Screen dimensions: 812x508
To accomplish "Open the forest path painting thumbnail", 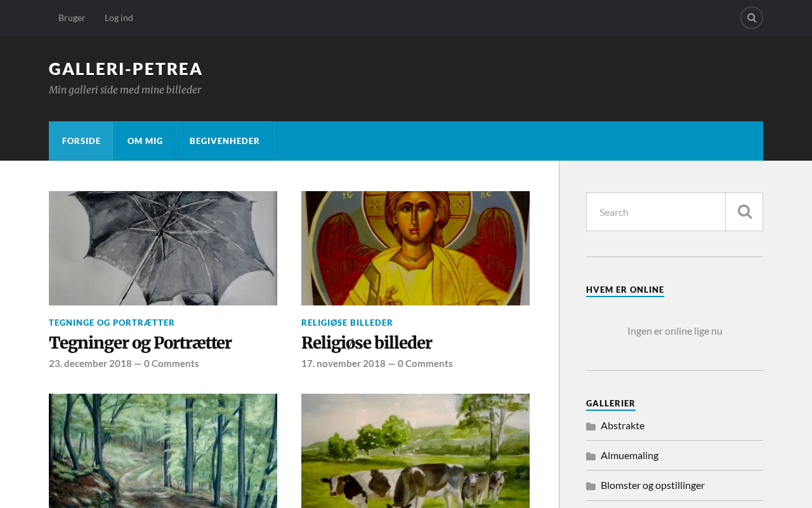I will point(163,451).
